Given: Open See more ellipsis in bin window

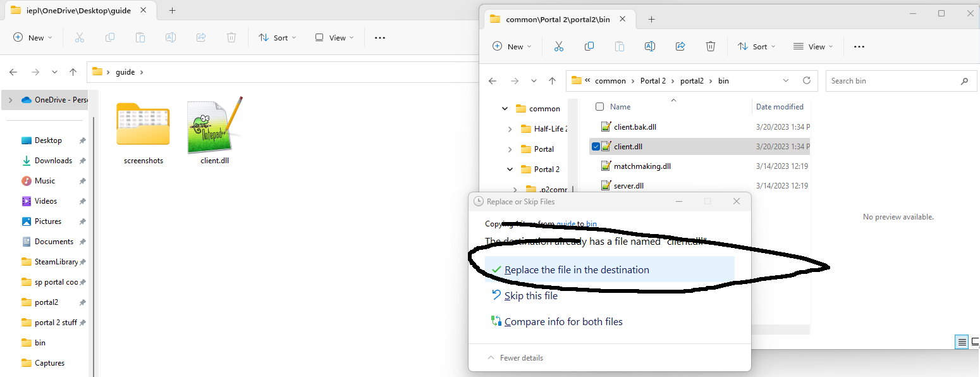Looking at the screenshot, I should 859,46.
